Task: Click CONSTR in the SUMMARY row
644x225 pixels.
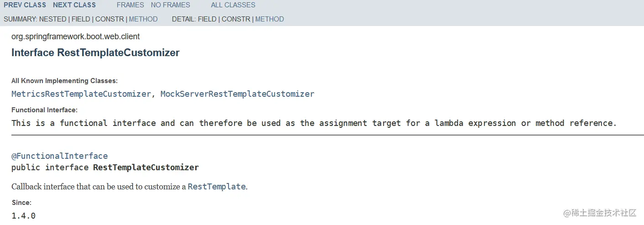Action: 109,19
